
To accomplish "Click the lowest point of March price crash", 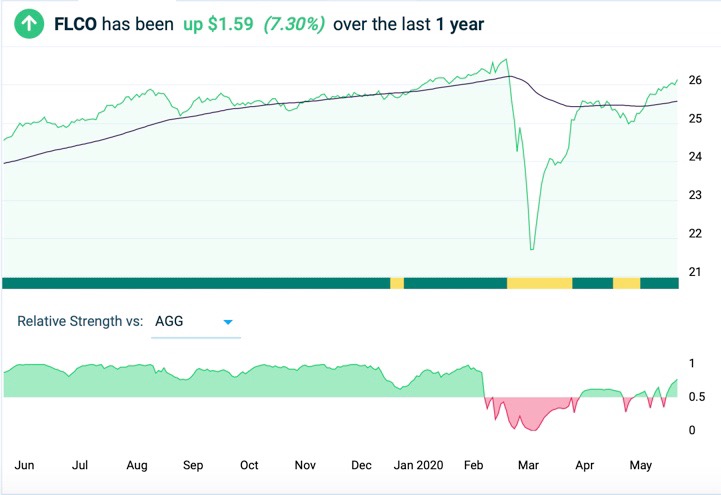I will click(x=532, y=249).
